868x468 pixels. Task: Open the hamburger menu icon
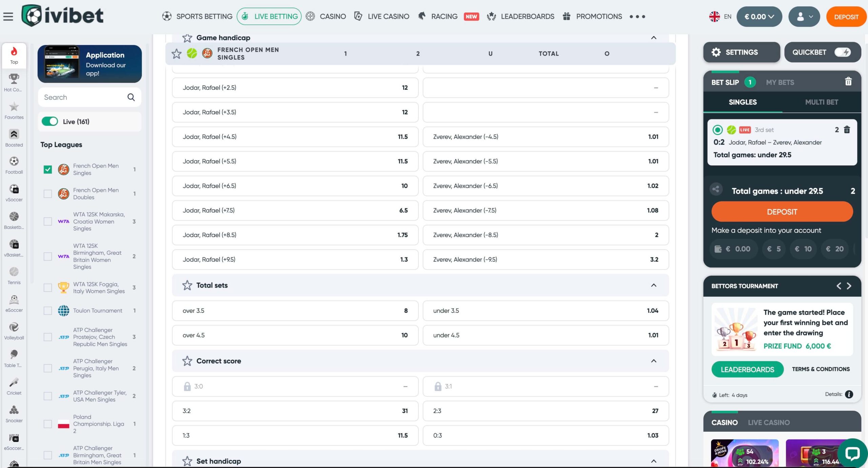[x=8, y=16]
